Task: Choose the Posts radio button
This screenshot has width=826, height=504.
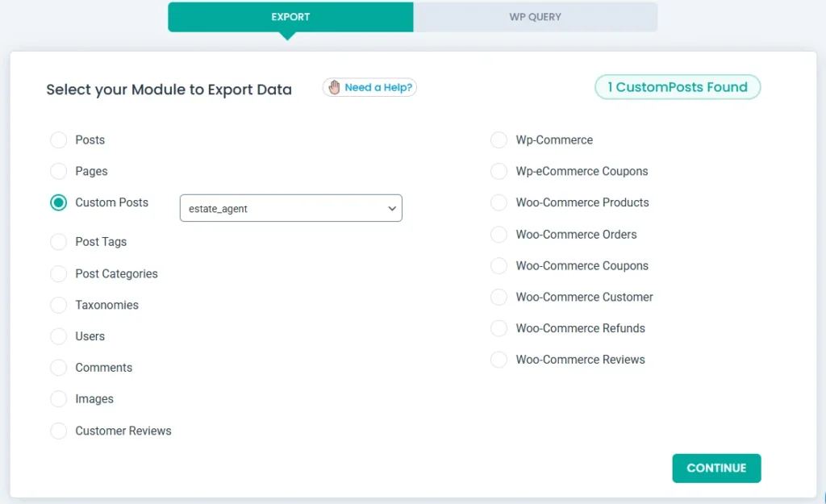Action: pos(59,140)
